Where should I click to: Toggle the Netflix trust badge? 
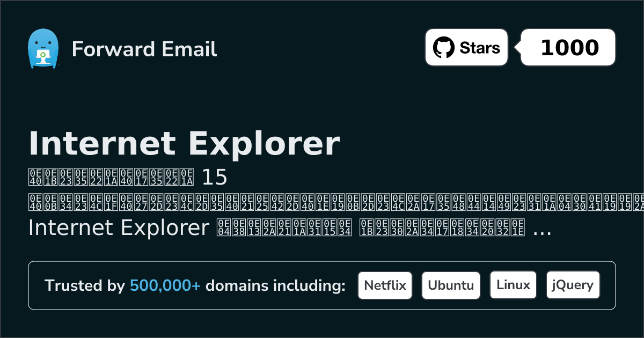pyautogui.click(x=385, y=285)
